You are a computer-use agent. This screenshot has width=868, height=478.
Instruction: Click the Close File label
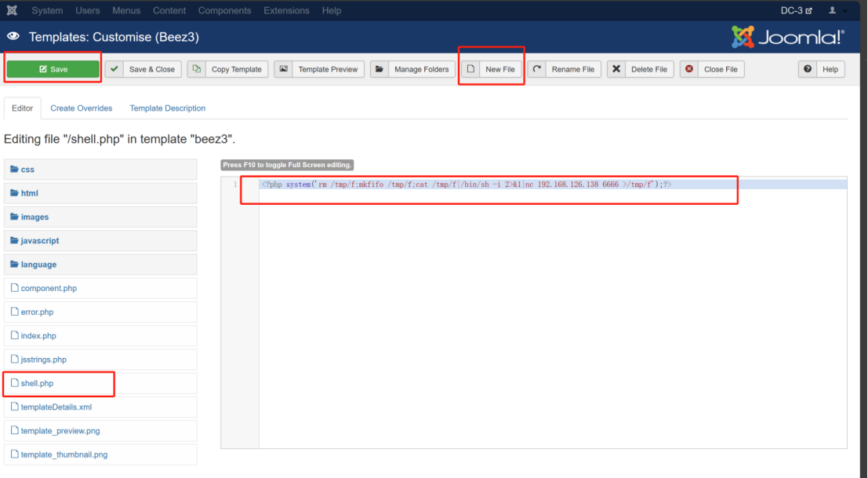coord(721,69)
